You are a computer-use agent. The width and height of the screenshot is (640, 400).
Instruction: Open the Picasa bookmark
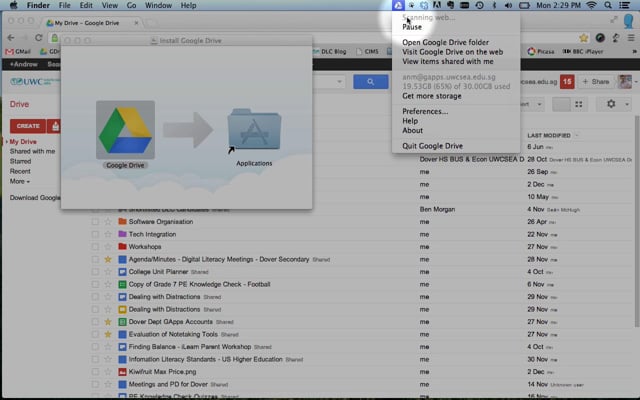[x=541, y=51]
